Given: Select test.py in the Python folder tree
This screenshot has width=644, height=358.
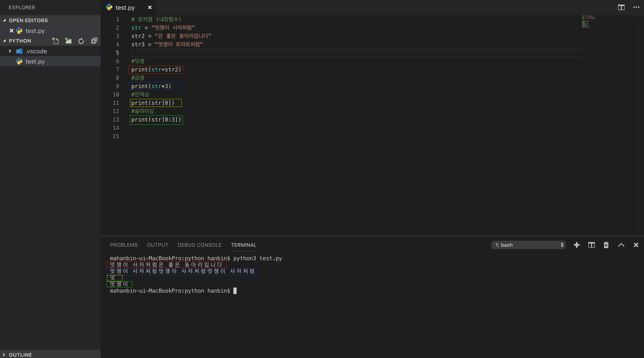Looking at the screenshot, I should pos(35,61).
